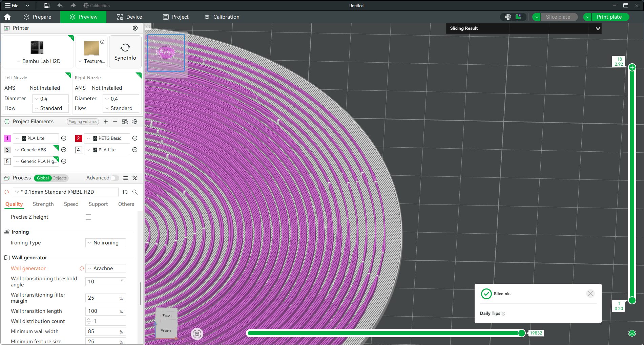
Task: Click the save project icon
Action: pos(47,5)
